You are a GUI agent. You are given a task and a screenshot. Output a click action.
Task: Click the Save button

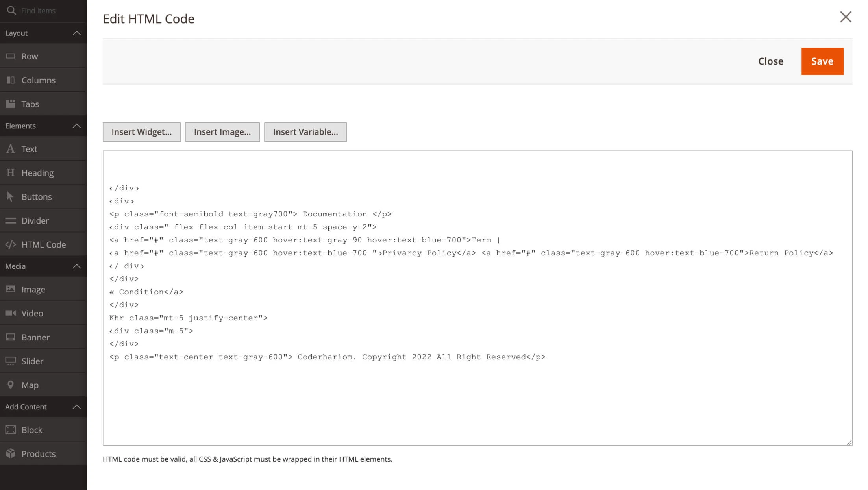click(x=822, y=61)
